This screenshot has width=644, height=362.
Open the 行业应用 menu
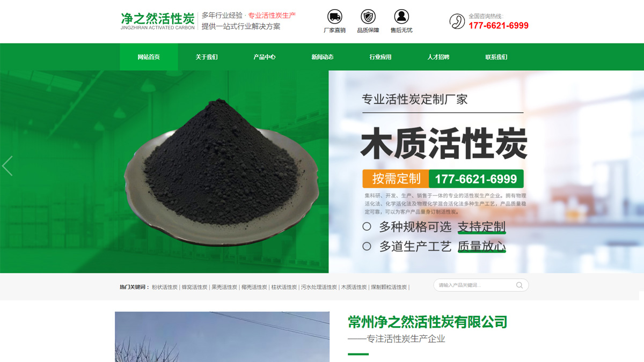381,56
